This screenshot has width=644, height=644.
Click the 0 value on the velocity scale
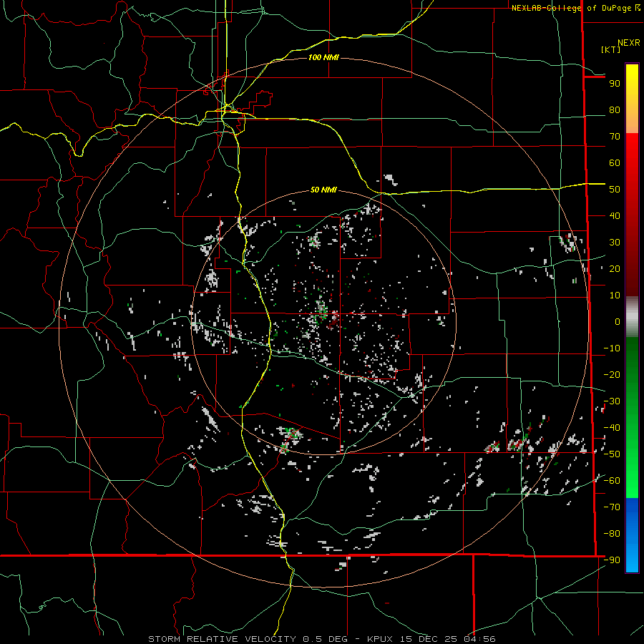(x=618, y=322)
